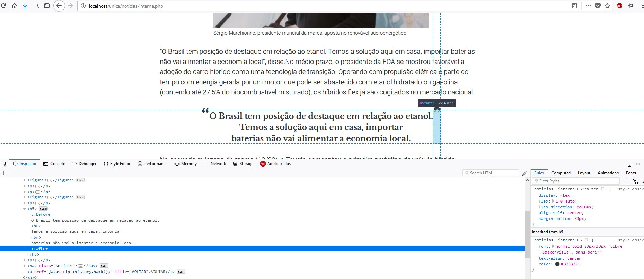644x279 pixels.
Task: Select the ::before pseudo-element node
Action: pos(41,214)
